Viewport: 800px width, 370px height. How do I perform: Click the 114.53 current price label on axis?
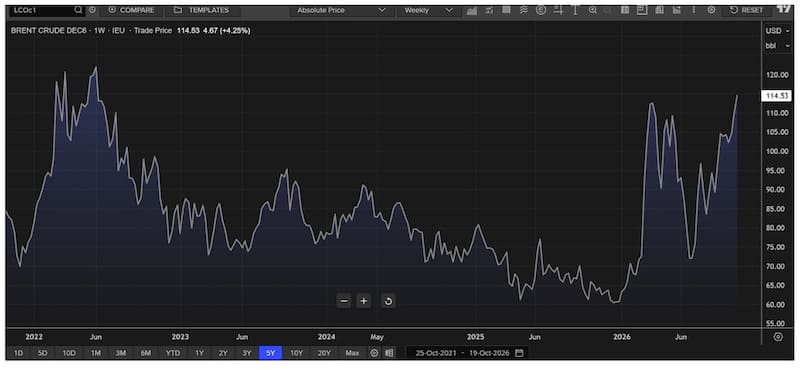[777, 96]
